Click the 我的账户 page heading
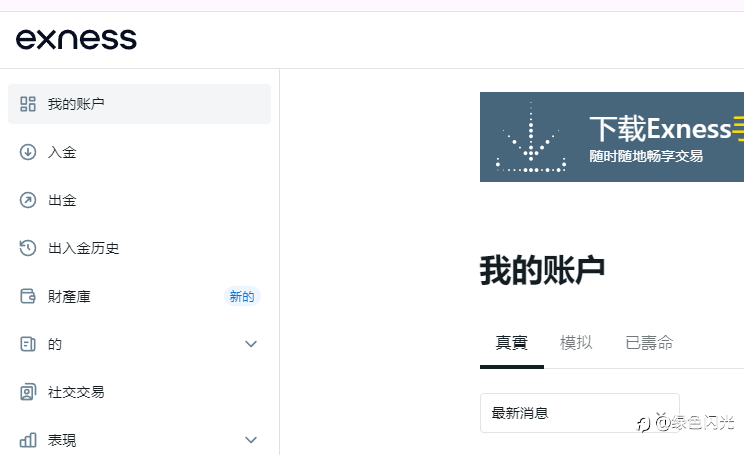This screenshot has width=744, height=455. tap(542, 270)
